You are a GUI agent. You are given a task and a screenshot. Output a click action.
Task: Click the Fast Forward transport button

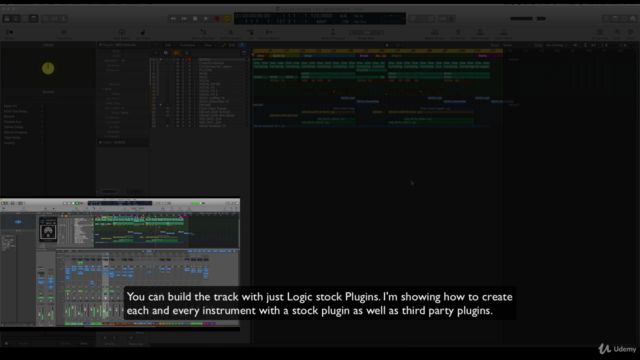click(184, 18)
